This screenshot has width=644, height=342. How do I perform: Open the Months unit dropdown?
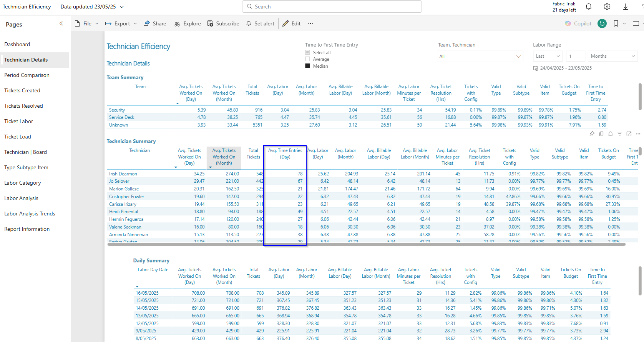point(612,56)
